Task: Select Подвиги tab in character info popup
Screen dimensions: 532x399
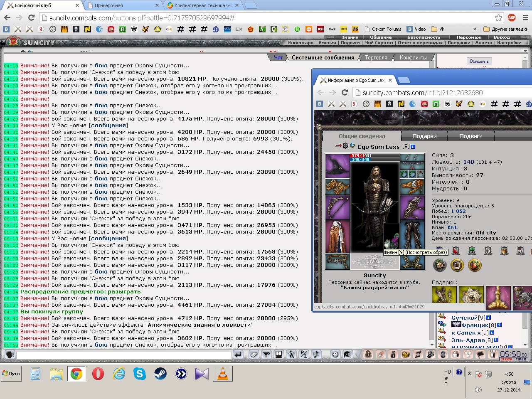Action: (x=471, y=136)
